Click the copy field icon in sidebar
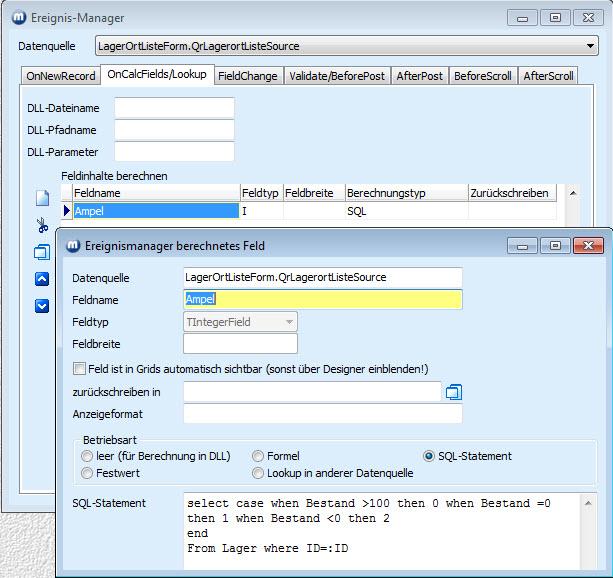Image resolution: width=613 pixels, height=578 pixels. [42, 253]
